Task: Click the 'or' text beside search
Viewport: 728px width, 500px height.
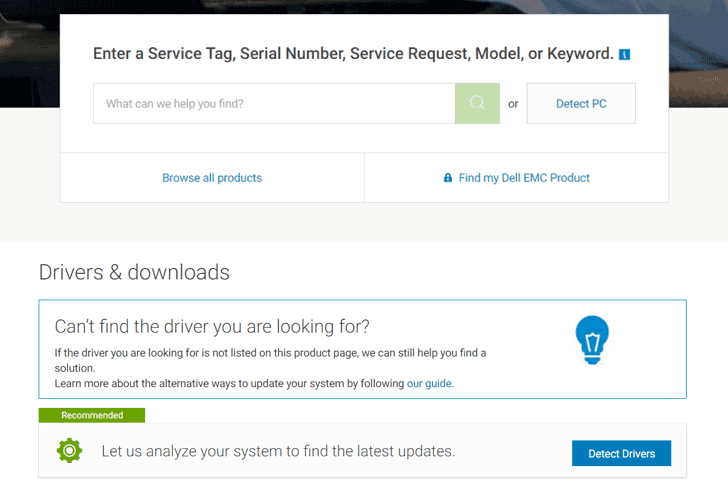Action: tap(513, 104)
